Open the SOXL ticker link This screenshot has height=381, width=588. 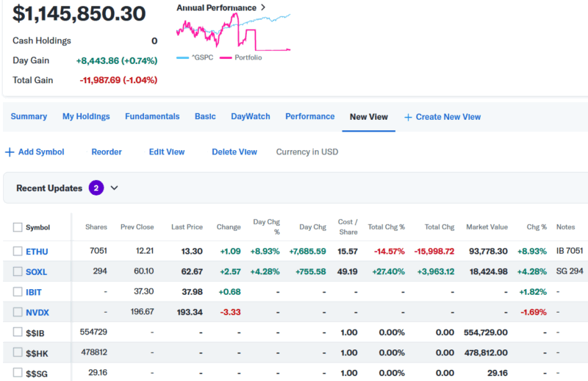coord(36,272)
